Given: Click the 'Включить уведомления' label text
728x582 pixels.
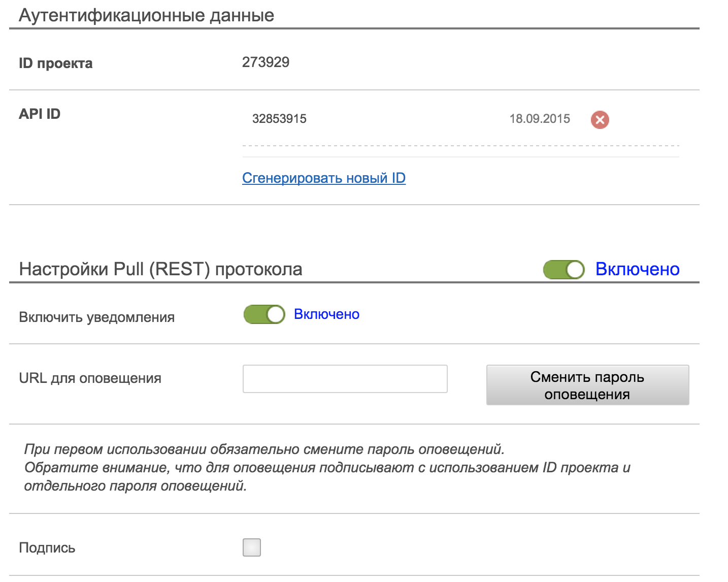Looking at the screenshot, I should click(96, 317).
